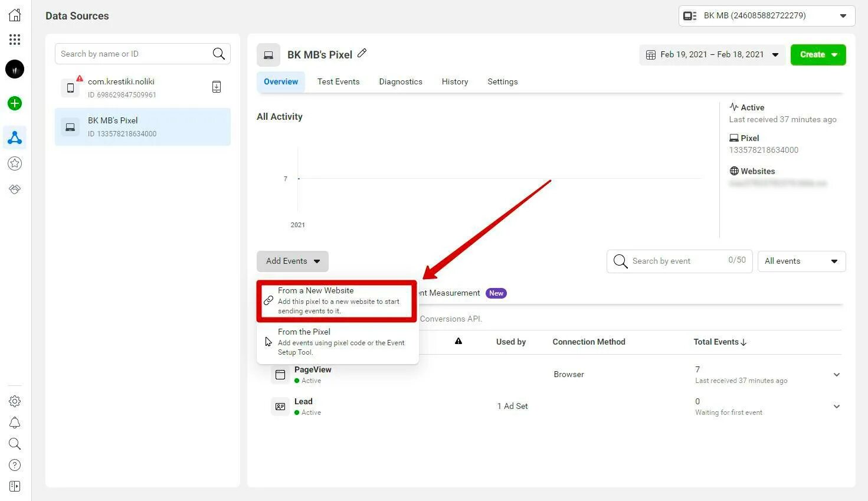Click the PageView event name
868x501 pixels.
click(x=313, y=369)
